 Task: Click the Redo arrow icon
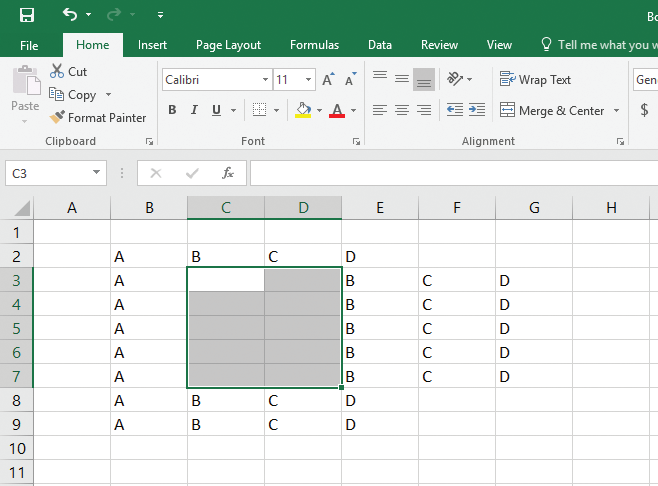click(x=114, y=15)
